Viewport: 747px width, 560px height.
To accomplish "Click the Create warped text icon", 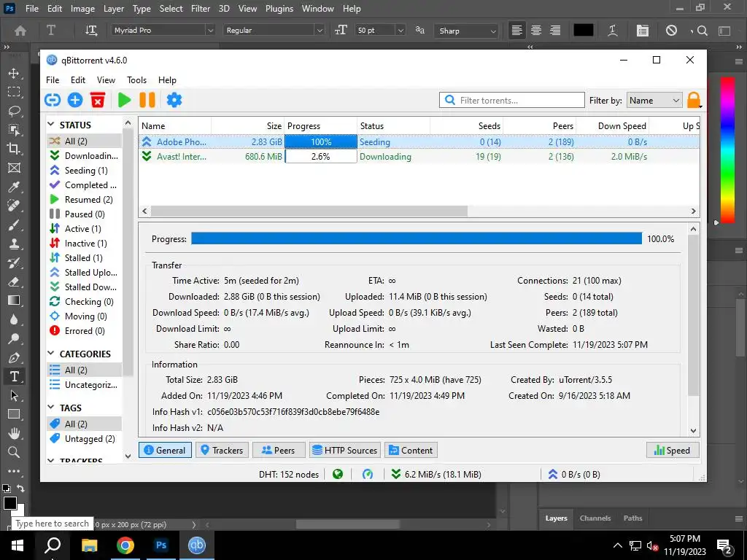I will coord(613,31).
